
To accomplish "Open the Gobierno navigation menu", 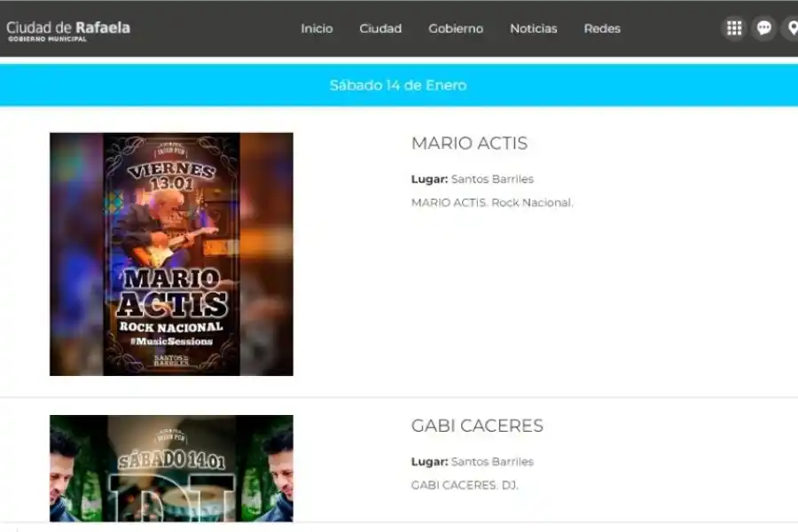I will tap(456, 28).
